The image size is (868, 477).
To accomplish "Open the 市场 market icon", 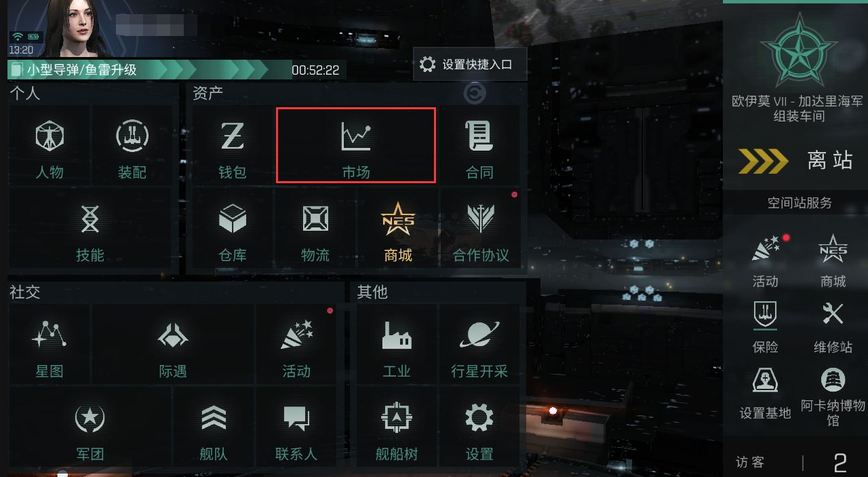I will click(x=356, y=145).
